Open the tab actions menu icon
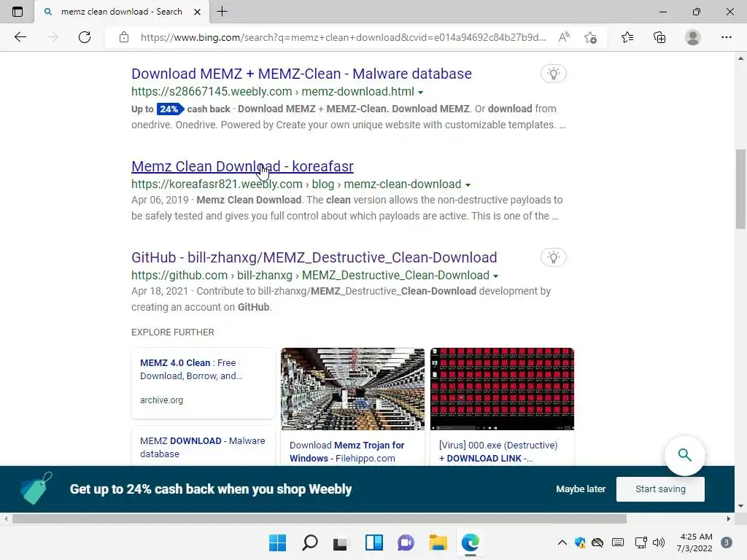Screen dimensions: 747x560 pos(18,12)
